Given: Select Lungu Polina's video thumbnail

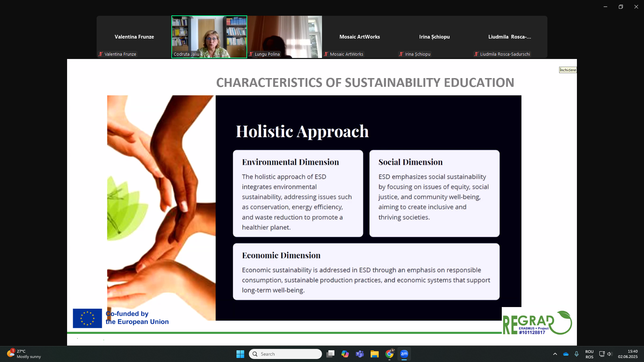Looking at the screenshot, I should click(x=284, y=37).
